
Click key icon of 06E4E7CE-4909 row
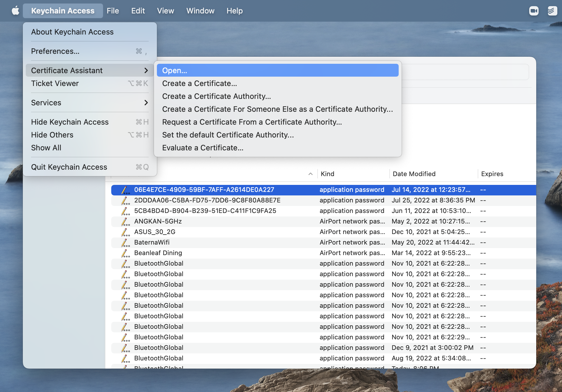[x=126, y=190]
